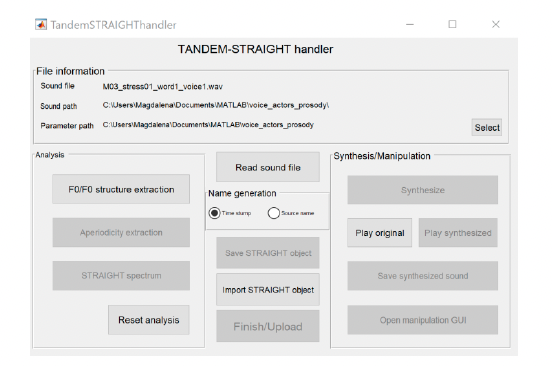Click the Read sound file button
Viewport: 552px width, 366px height.
click(x=268, y=167)
